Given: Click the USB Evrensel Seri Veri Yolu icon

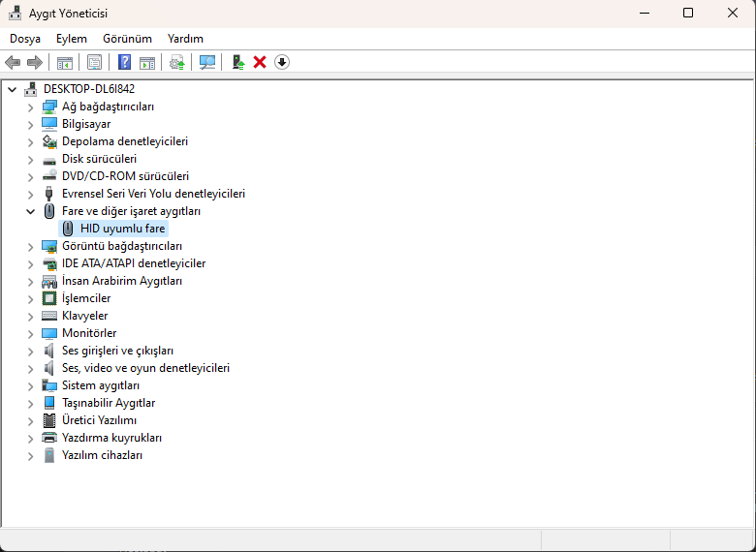Looking at the screenshot, I should tap(48, 194).
